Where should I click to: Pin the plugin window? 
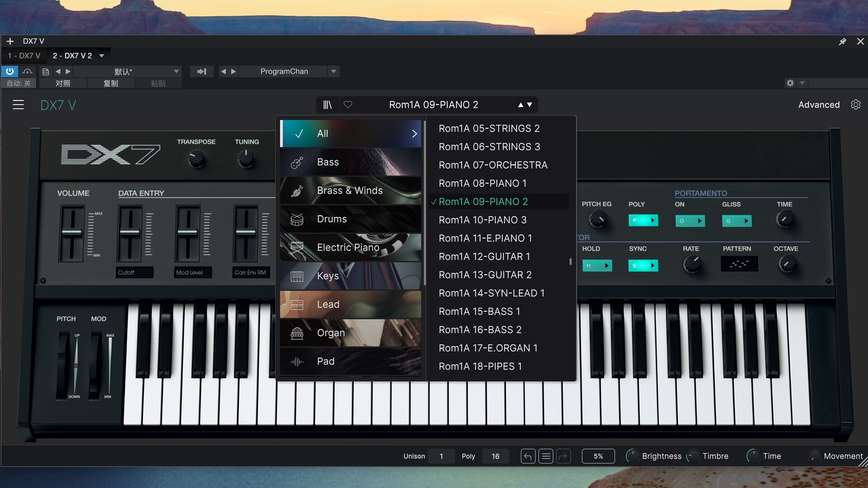(x=842, y=42)
